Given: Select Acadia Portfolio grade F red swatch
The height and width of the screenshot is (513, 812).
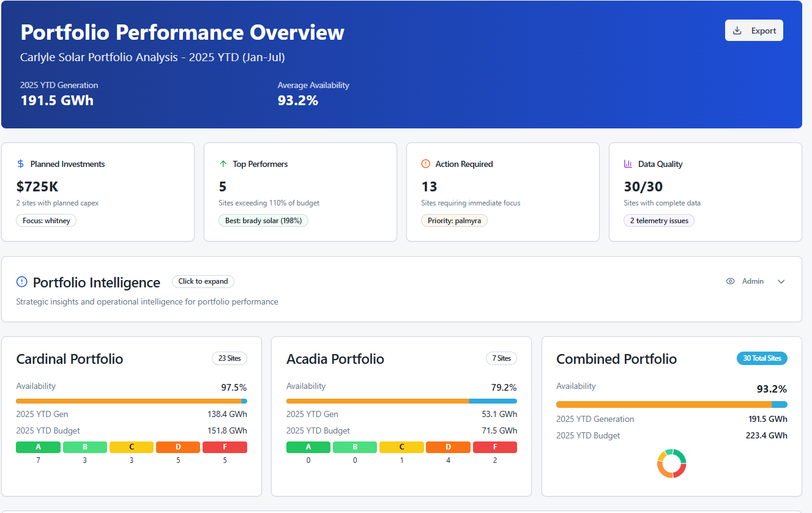Looking at the screenshot, I should (494, 447).
